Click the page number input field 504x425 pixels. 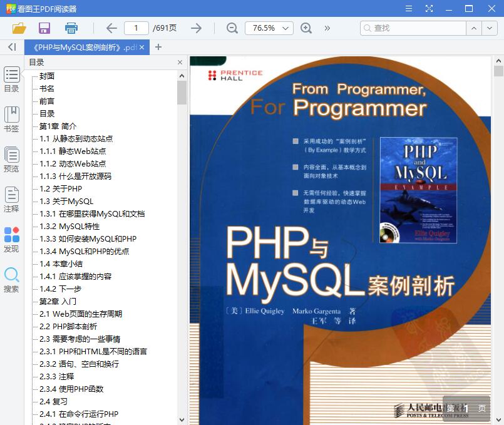pyautogui.click(x=136, y=28)
